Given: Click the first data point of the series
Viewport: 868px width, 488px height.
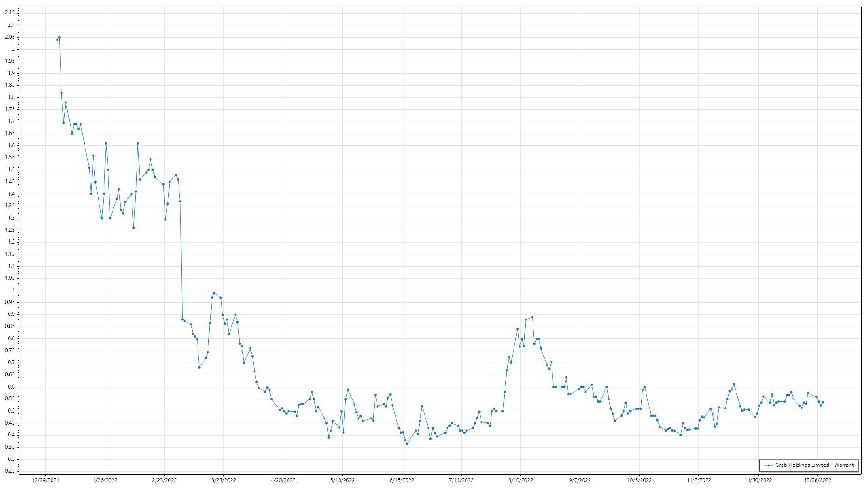Looking at the screenshot, I should 57,40.
